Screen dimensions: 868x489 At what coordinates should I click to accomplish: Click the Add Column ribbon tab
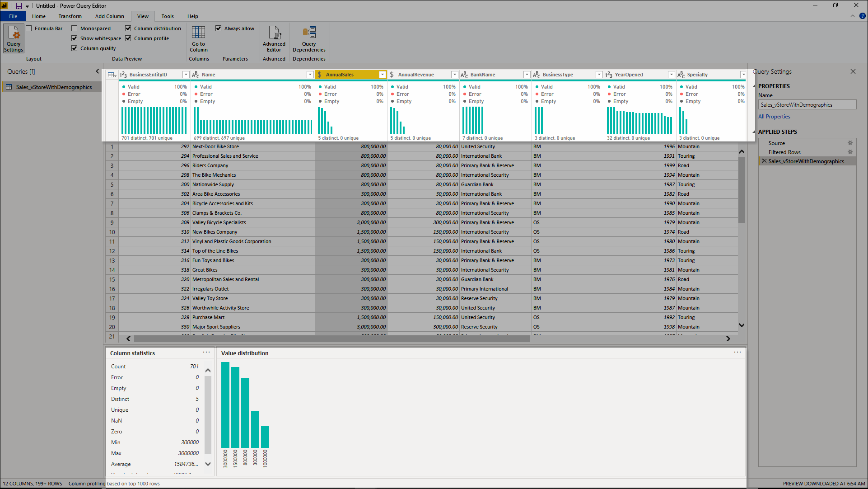point(110,16)
